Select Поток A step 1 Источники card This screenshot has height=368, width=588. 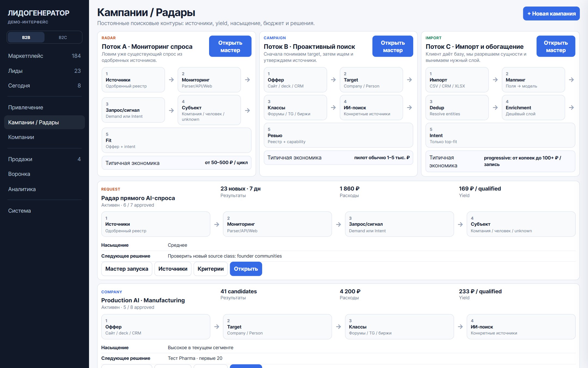point(133,80)
